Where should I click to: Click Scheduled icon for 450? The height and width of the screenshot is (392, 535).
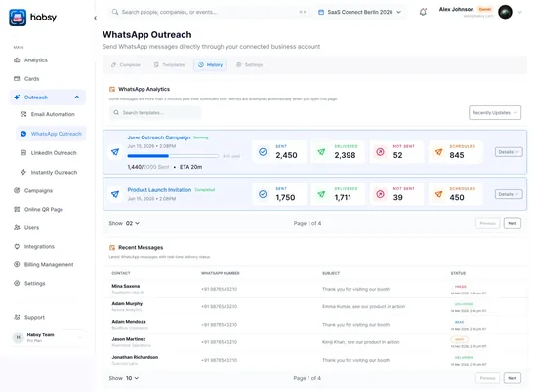438,194
